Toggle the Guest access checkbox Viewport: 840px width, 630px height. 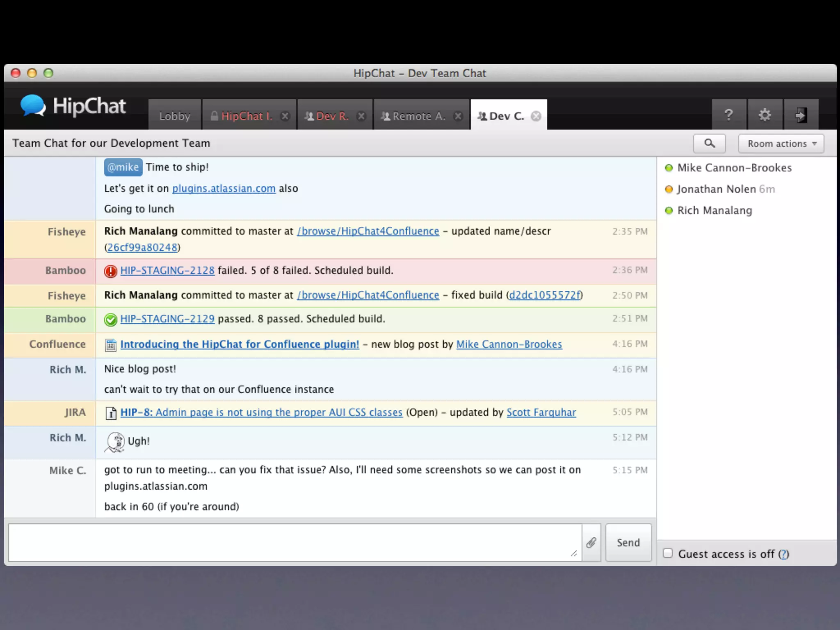pyautogui.click(x=668, y=553)
